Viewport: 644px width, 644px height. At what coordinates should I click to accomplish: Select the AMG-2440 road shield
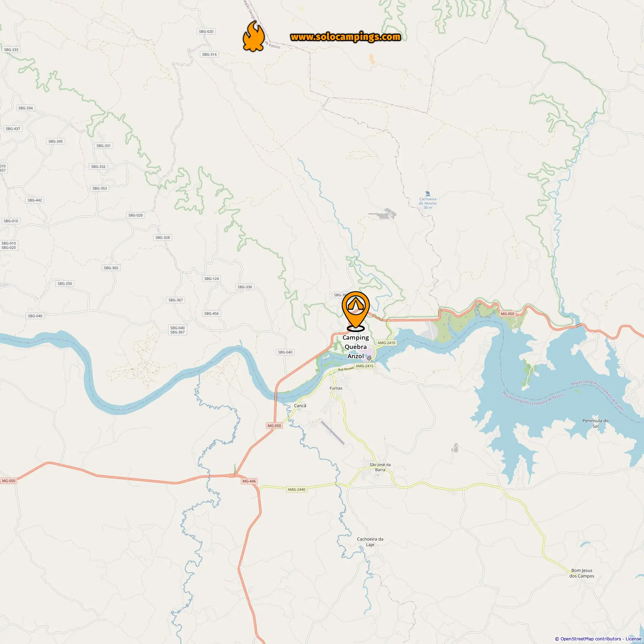coord(296,489)
